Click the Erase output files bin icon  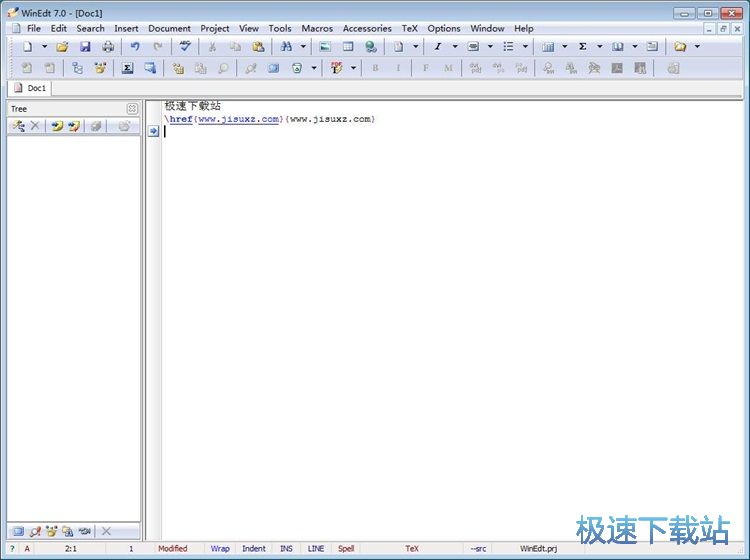click(297, 68)
